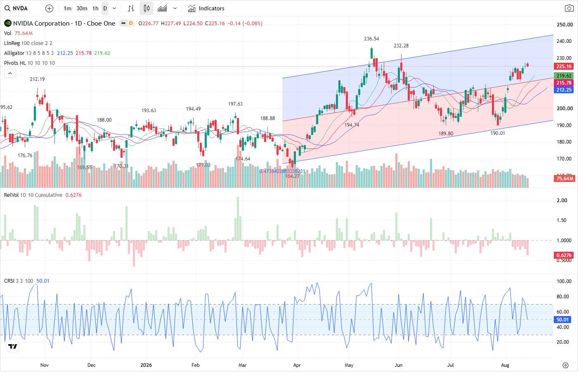586x392 pixels.
Task: Open the Indicators dialog
Action: click(206, 8)
